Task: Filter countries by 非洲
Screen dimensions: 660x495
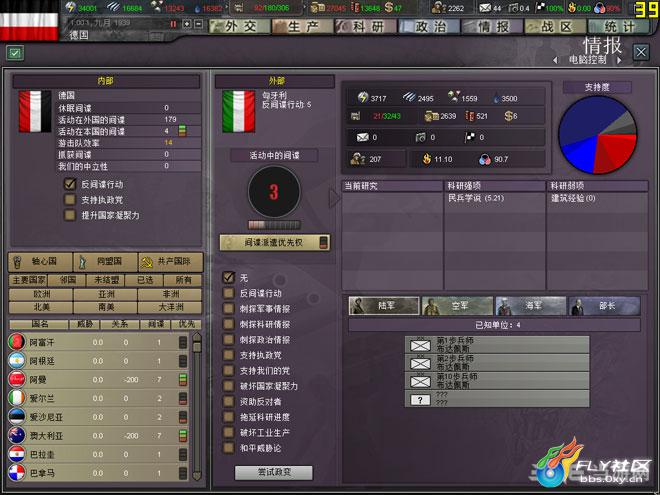Action: tap(170, 294)
